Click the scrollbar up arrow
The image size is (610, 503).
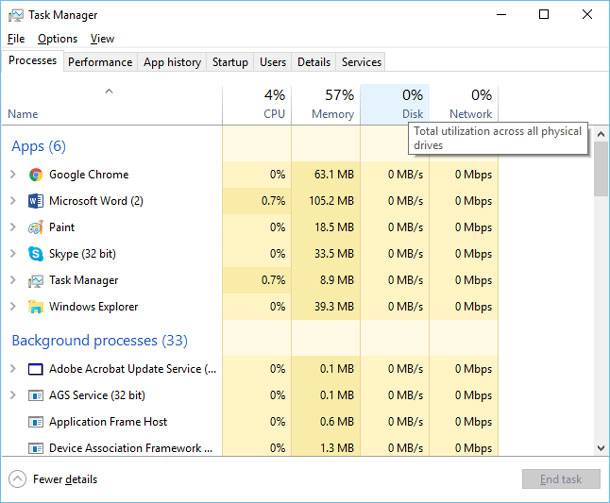(x=601, y=135)
